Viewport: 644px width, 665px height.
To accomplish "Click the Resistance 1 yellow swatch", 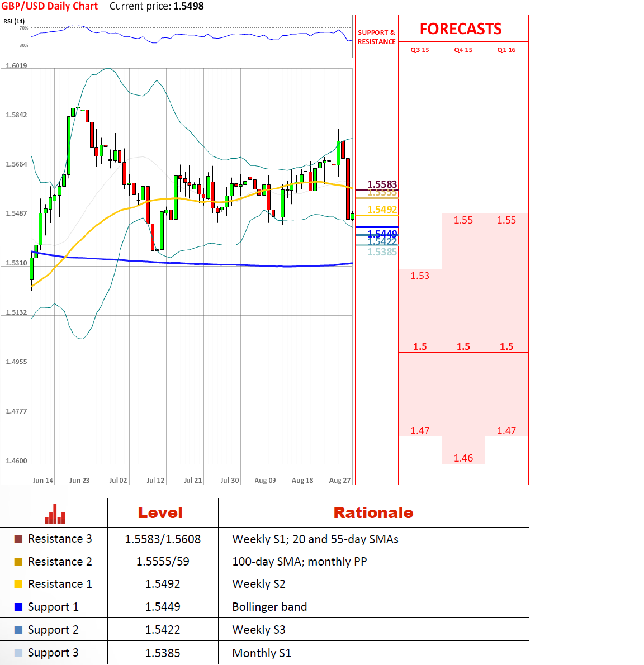I will [x=18, y=584].
